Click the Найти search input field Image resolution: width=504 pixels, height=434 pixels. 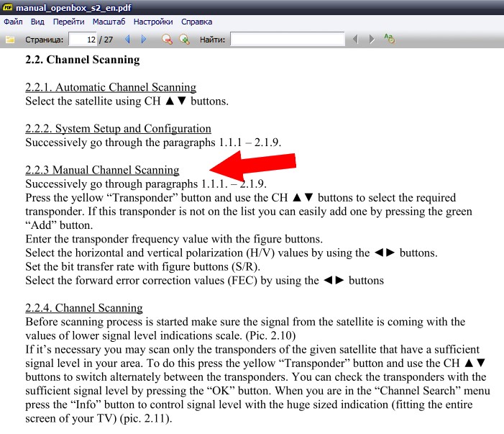click(x=288, y=40)
